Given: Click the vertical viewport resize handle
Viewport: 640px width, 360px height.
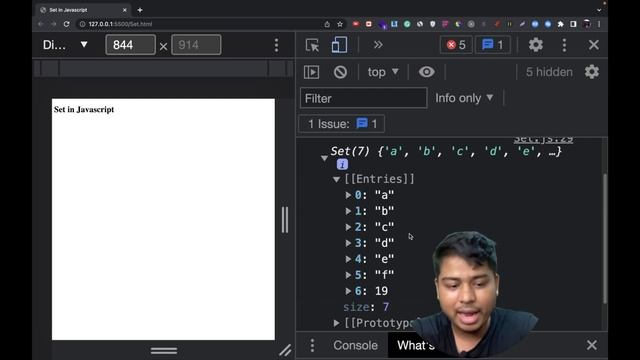Looking at the screenshot, I should pos(285,220).
